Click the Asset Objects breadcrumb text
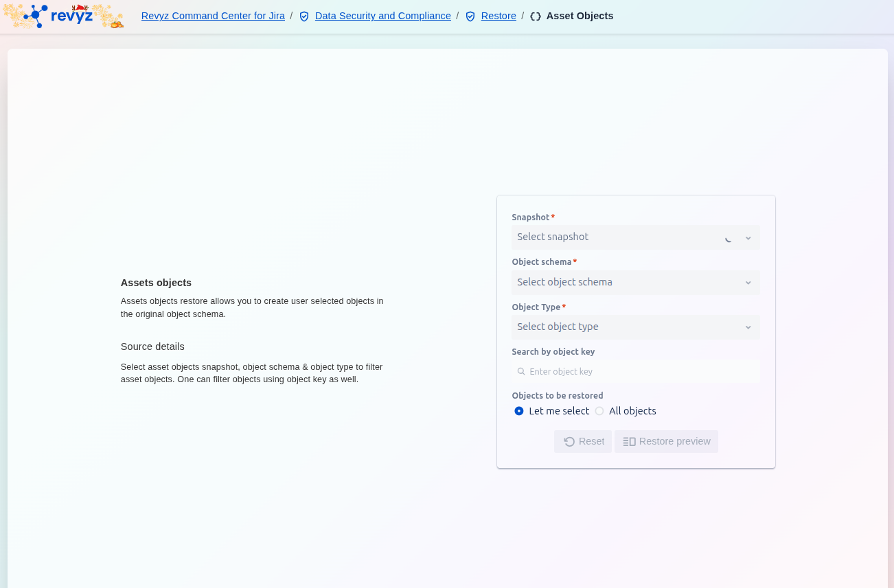 pyautogui.click(x=580, y=16)
